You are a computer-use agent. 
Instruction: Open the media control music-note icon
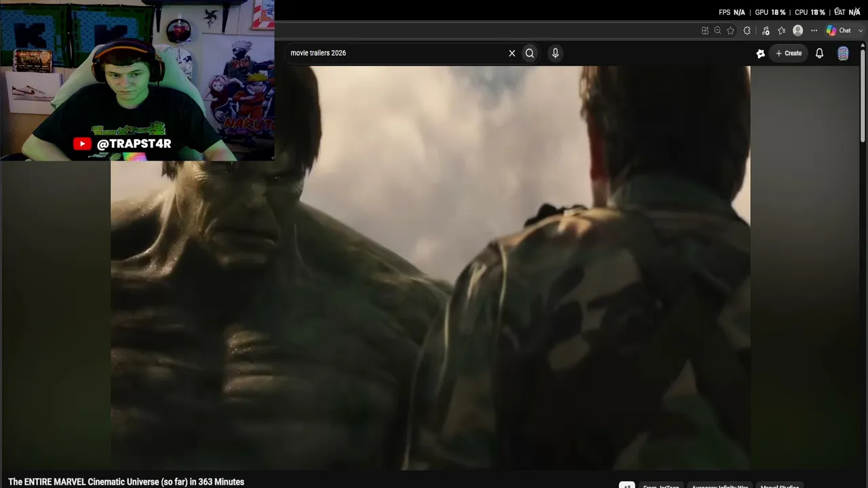coord(766,30)
